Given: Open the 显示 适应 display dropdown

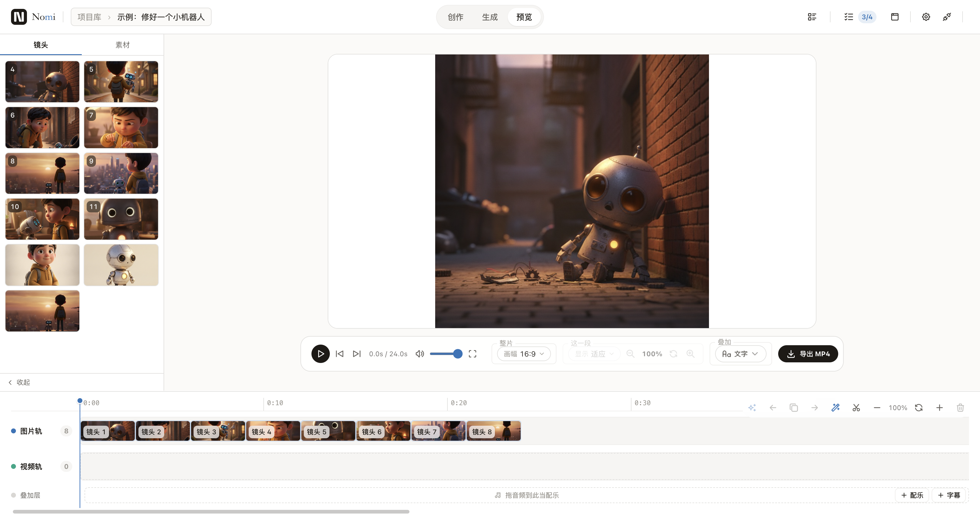Looking at the screenshot, I should point(594,353).
